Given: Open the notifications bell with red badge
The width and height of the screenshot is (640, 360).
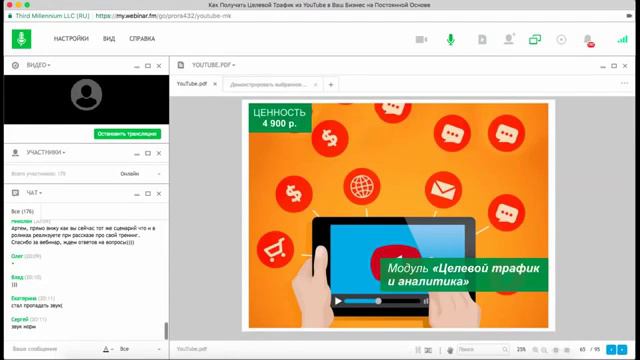Looking at the screenshot, I should pos(589,40).
